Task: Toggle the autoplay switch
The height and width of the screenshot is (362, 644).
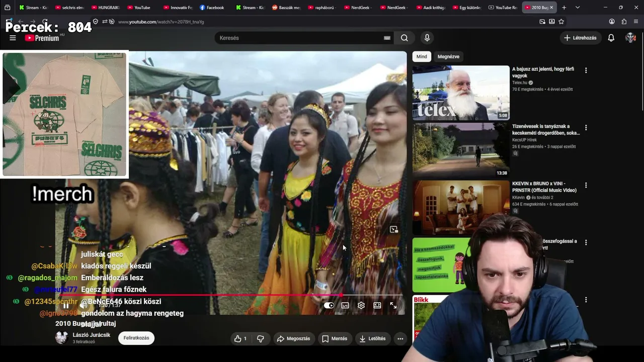Action: click(329, 305)
